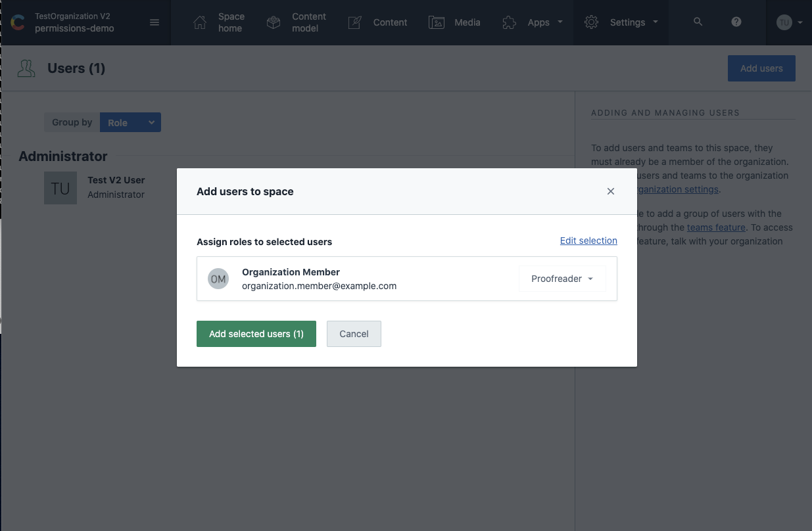Click the Add users button
The width and height of the screenshot is (812, 531).
tap(761, 68)
